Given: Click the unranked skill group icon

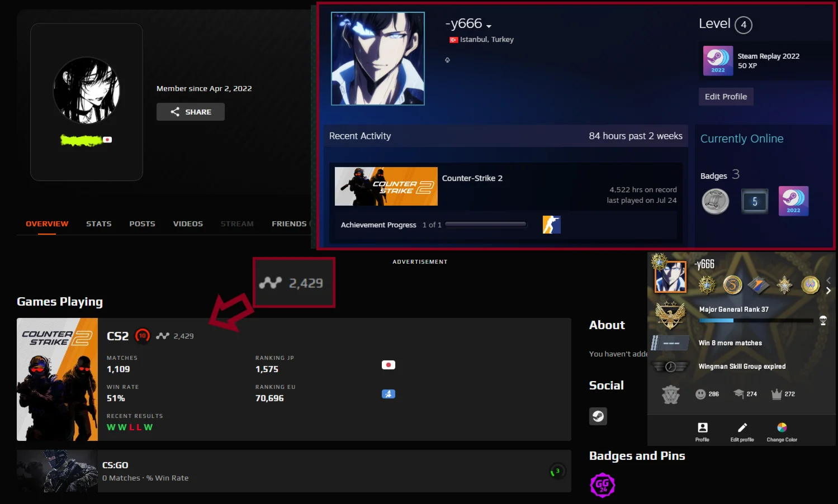Looking at the screenshot, I should (x=670, y=343).
